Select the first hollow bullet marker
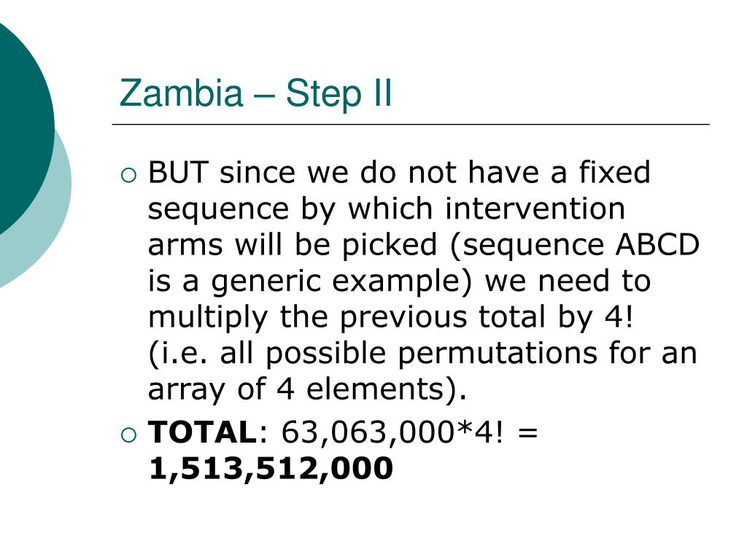Screen dimensions: 747x560 click(128, 175)
